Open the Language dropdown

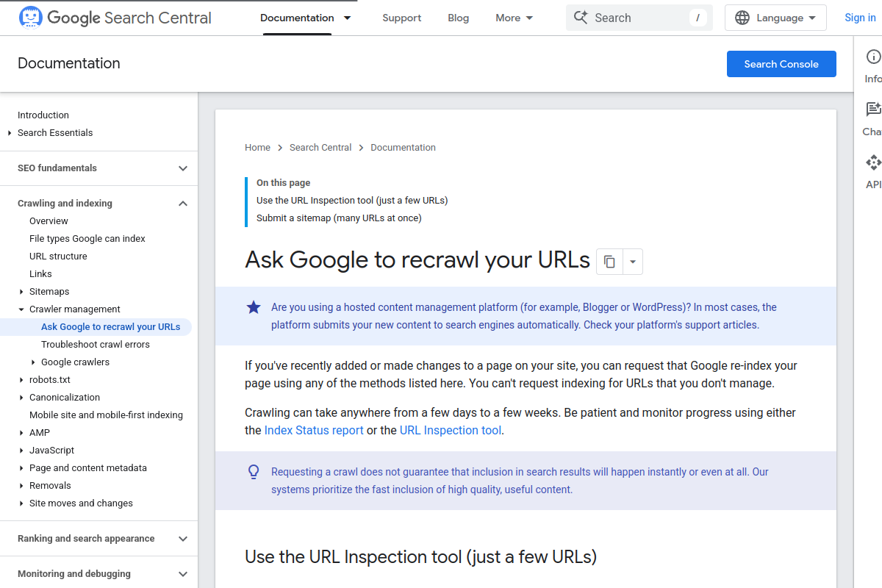tap(775, 18)
